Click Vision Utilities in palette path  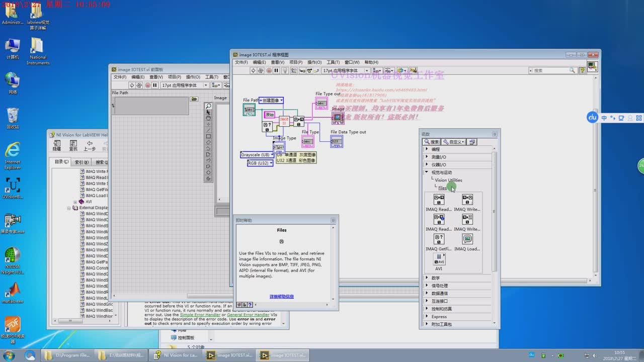pos(448,180)
